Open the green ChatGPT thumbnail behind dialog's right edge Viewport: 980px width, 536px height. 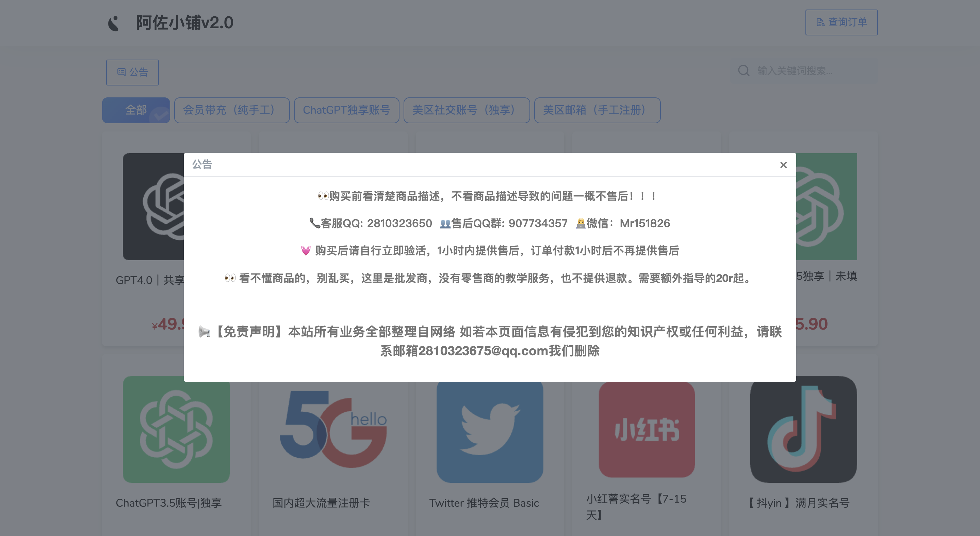tap(826, 207)
